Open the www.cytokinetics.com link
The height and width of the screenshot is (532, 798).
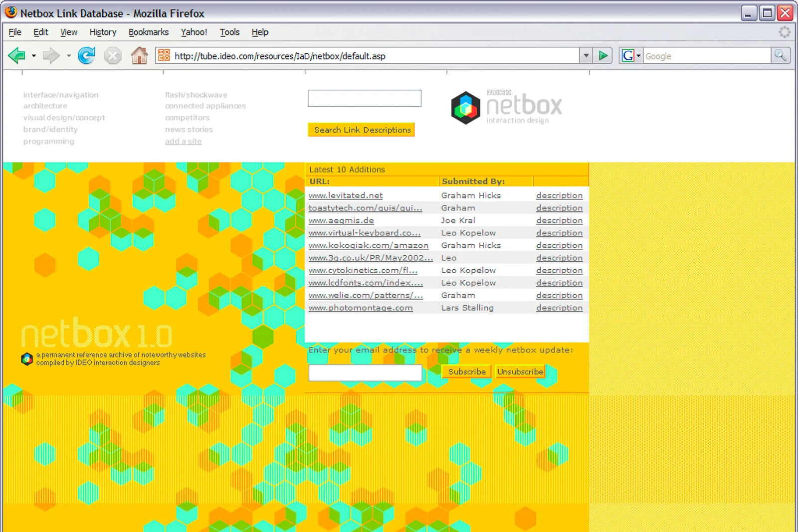363,270
